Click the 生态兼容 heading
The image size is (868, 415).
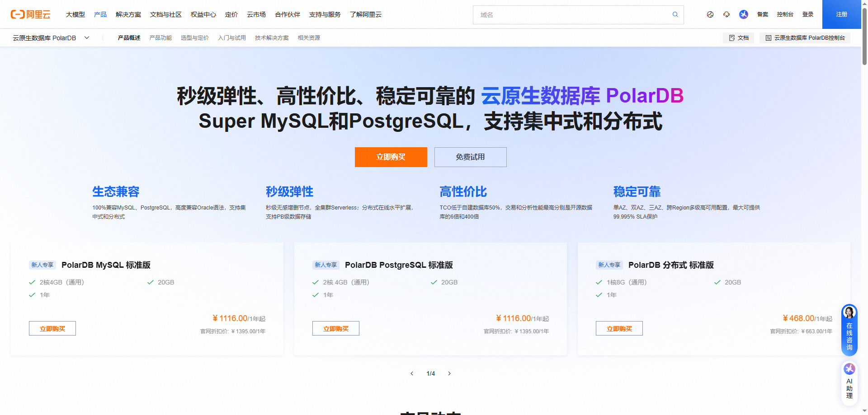pyautogui.click(x=116, y=191)
